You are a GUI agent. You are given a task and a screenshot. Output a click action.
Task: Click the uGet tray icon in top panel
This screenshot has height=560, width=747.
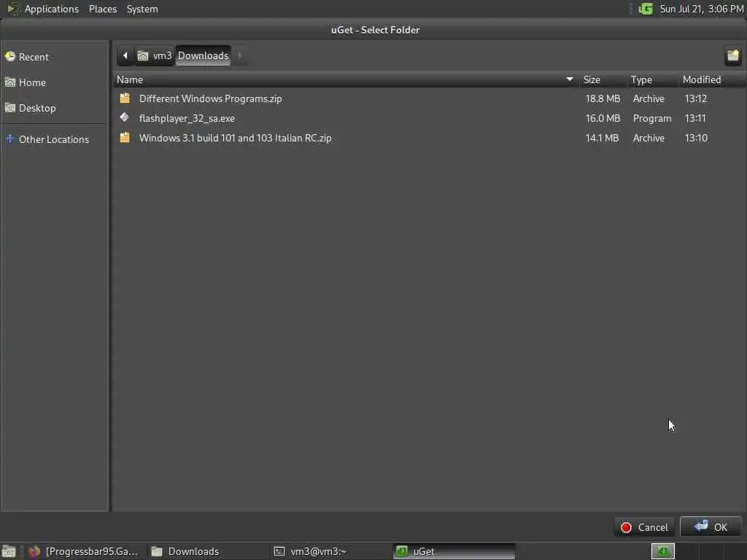(646, 9)
